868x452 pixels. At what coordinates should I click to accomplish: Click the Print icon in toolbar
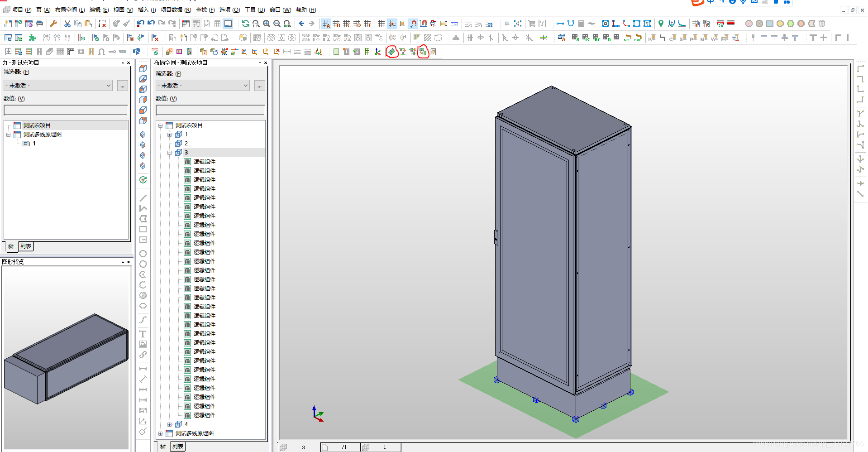[40, 24]
